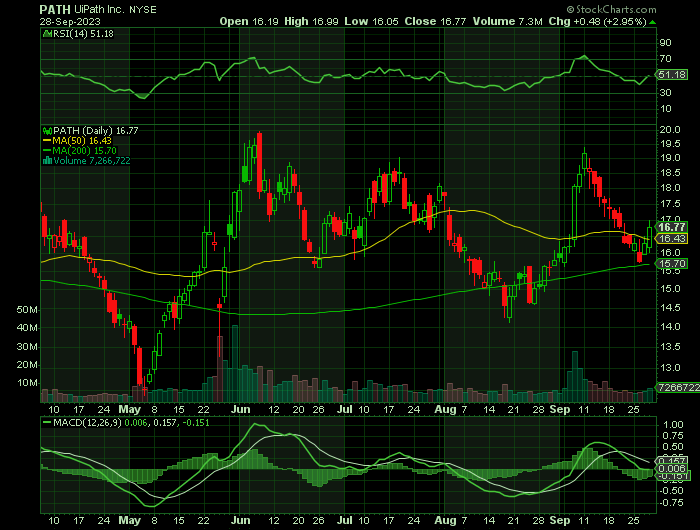Image resolution: width=700 pixels, height=530 pixels.
Task: Click the MACD(12,26,9) legend label
Action: [87, 422]
